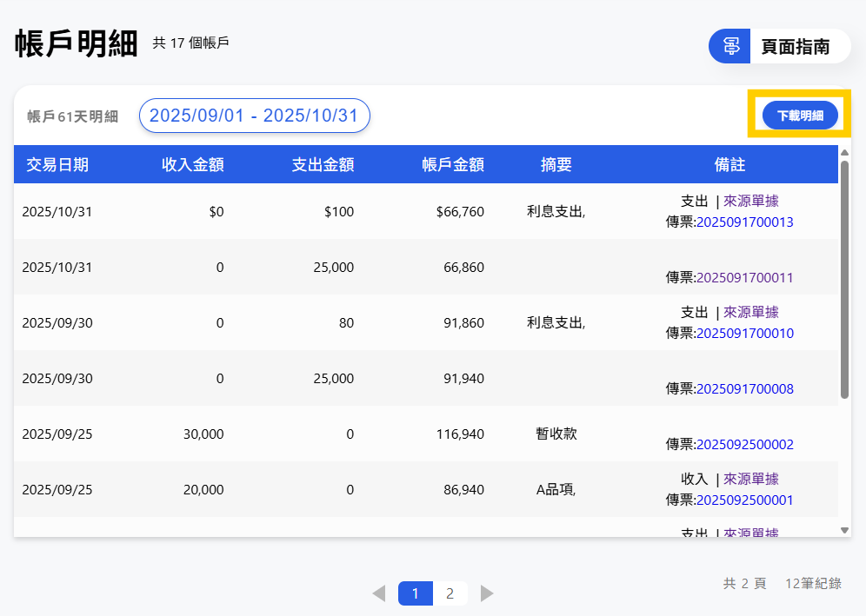
Task: Open voucher link 2025091700008
Action: 744,389
